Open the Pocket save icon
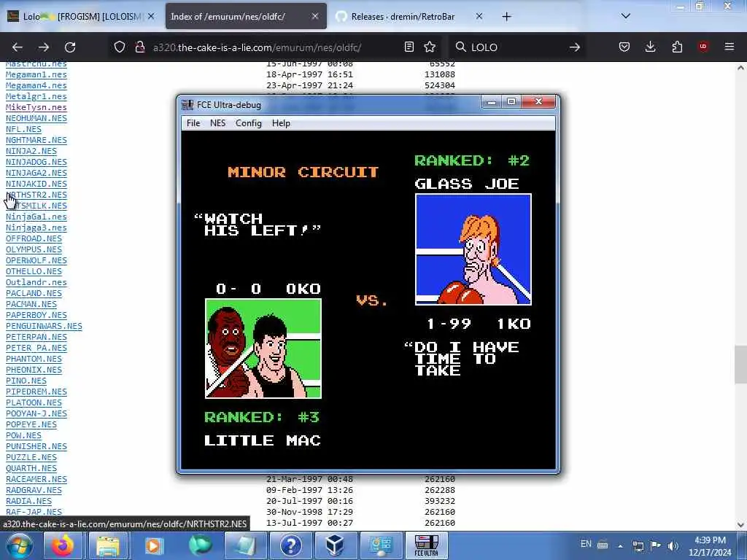The width and height of the screenshot is (747, 560). coord(624,47)
